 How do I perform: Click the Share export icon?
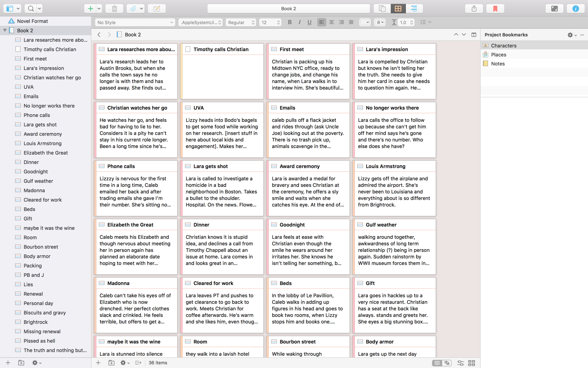tap(474, 8)
